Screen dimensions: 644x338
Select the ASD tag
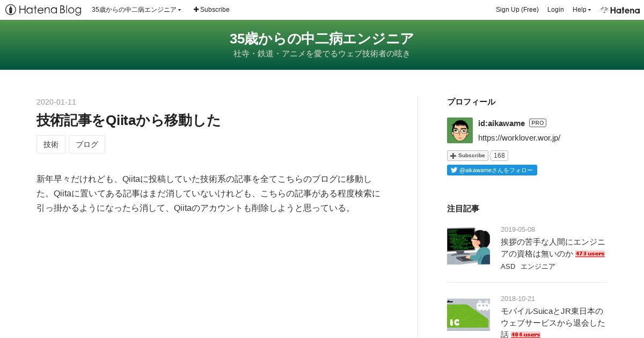(508, 267)
